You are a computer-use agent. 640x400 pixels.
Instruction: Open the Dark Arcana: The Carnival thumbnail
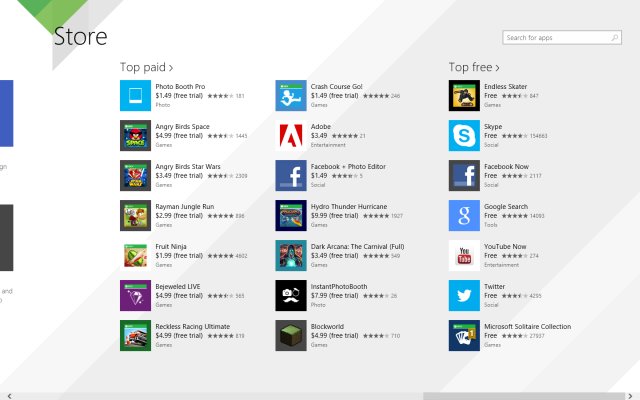291,256
